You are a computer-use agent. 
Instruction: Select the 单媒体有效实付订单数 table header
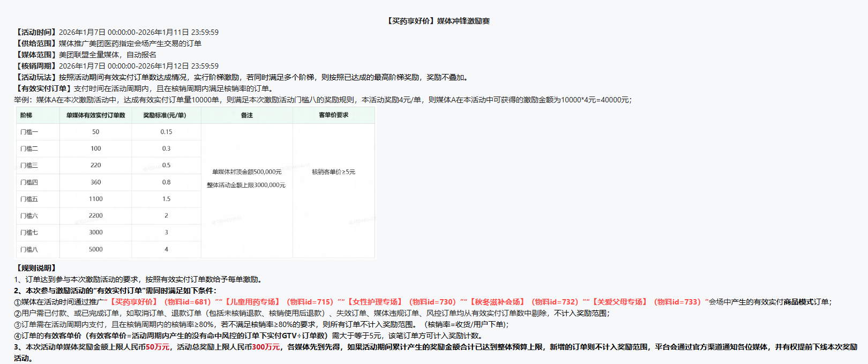(x=95, y=115)
